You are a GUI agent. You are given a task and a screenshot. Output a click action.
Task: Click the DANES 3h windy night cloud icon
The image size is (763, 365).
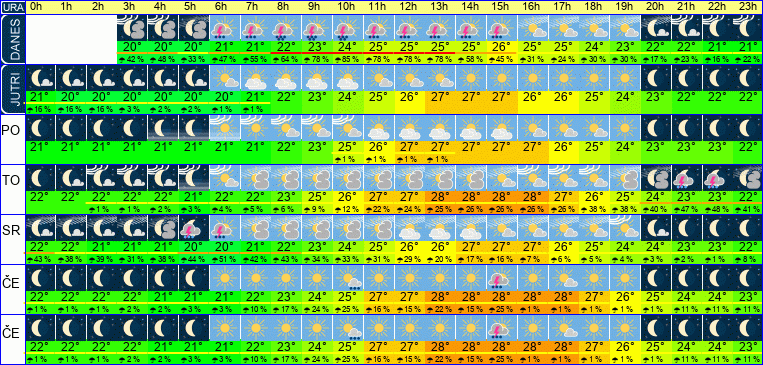[132, 28]
